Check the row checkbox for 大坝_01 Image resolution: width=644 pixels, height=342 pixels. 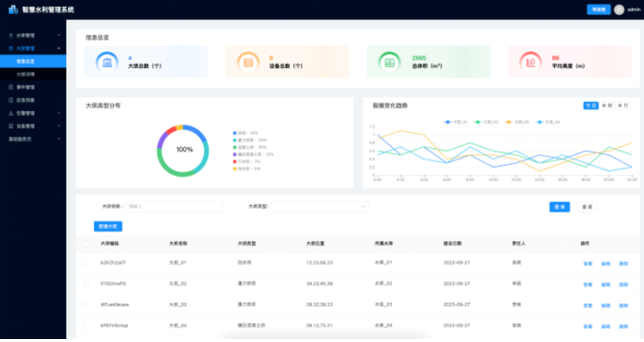[86, 263]
